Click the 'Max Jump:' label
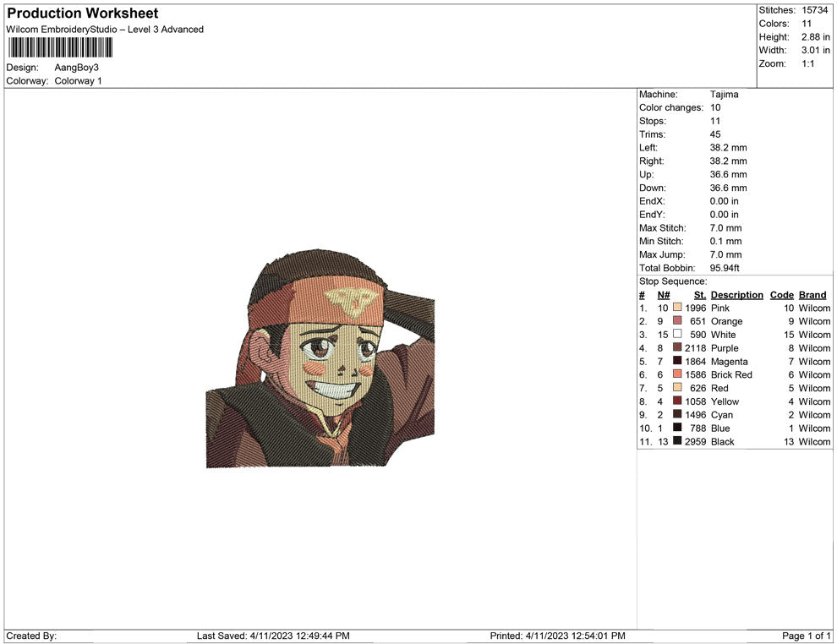The image size is (837, 644). click(662, 254)
